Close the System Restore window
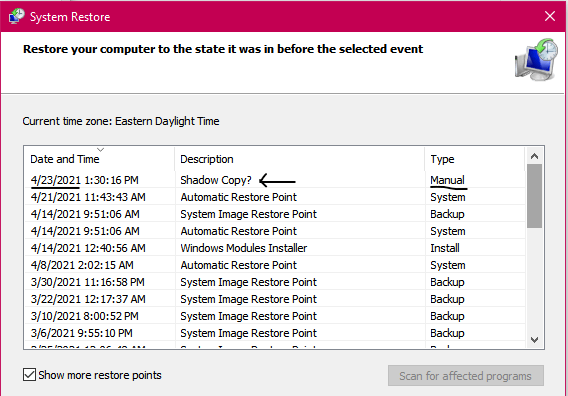Screen dimensions: 568x396 [550, 16]
